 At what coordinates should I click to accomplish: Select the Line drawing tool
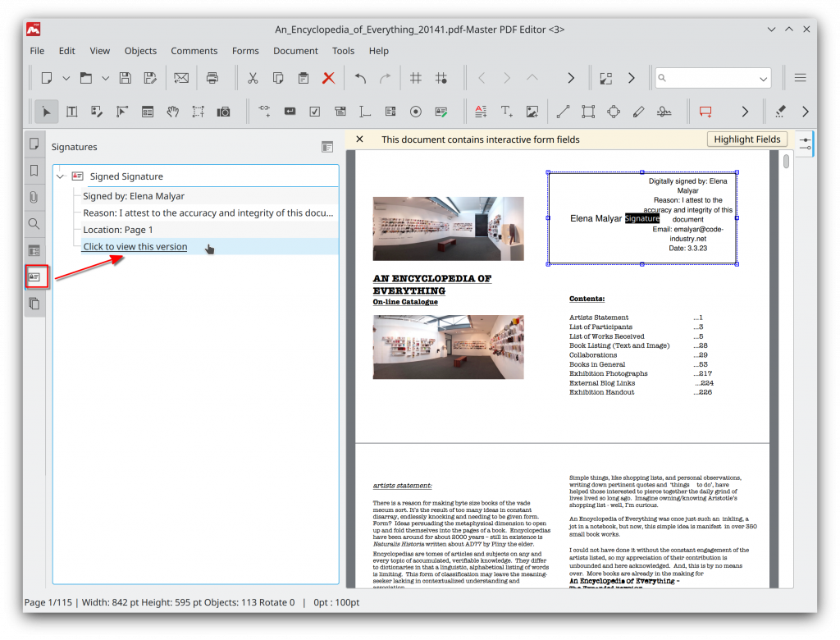(x=563, y=112)
